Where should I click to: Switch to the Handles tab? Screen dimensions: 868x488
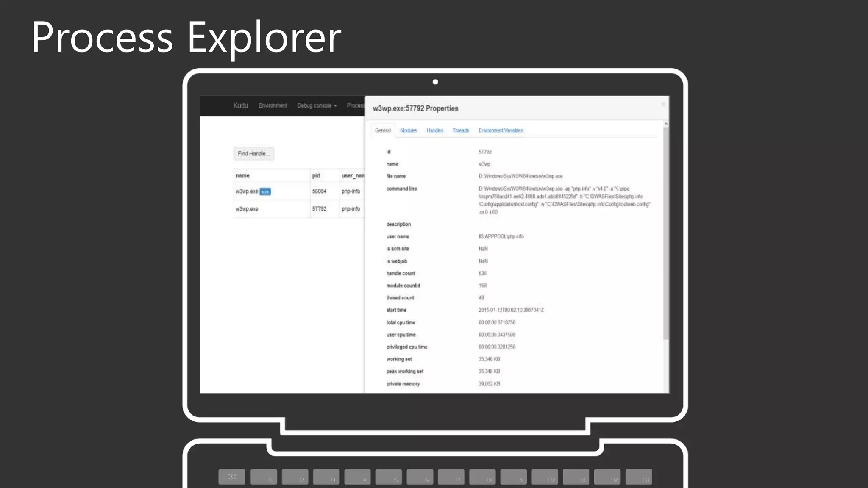coord(435,130)
